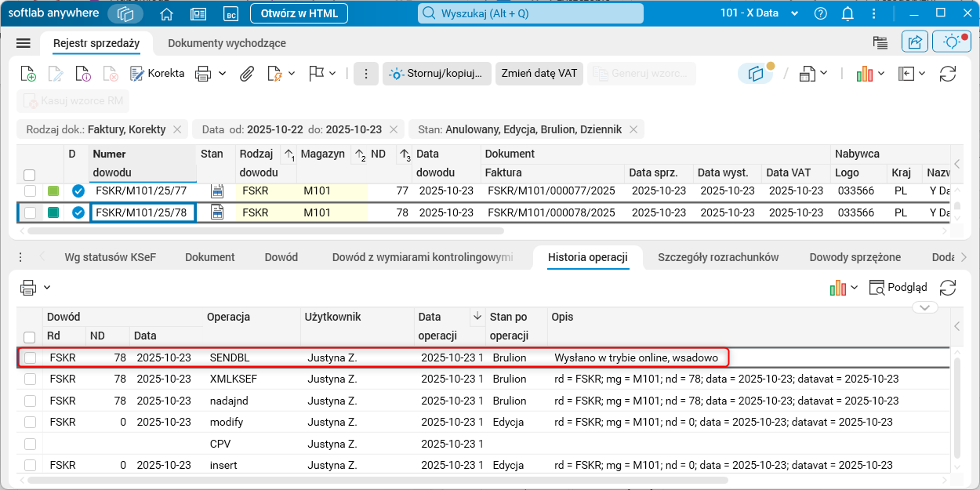980x490 pixels.
Task: Open the 101 - X Data company dropdown
Action: 759,14
